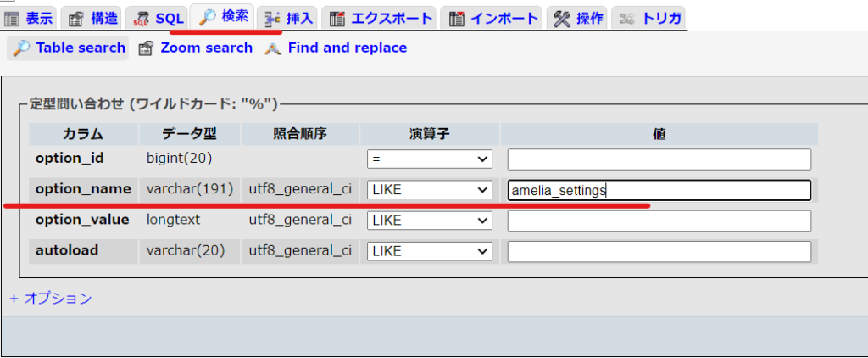The width and height of the screenshot is (868, 358).
Task: Open the option_value operator dropdown
Action: (430, 221)
